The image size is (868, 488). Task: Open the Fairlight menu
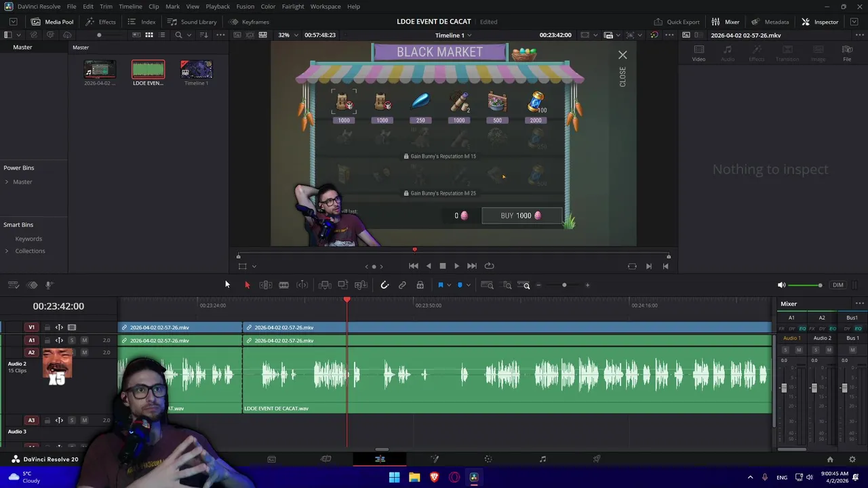(293, 6)
